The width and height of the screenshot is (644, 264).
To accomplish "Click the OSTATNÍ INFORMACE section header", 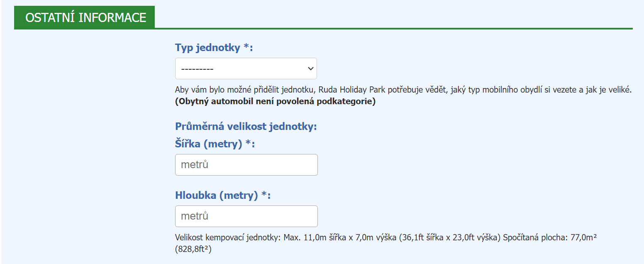I will click(x=85, y=17).
